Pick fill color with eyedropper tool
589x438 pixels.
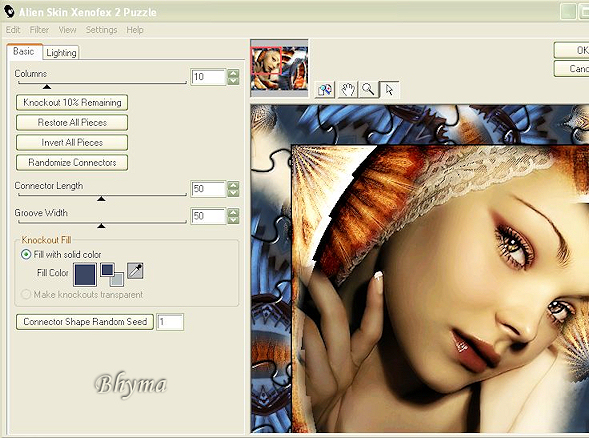coord(135,271)
